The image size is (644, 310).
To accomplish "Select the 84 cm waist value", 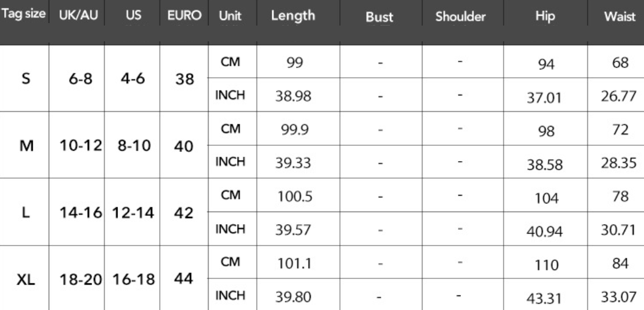I will click(620, 263).
